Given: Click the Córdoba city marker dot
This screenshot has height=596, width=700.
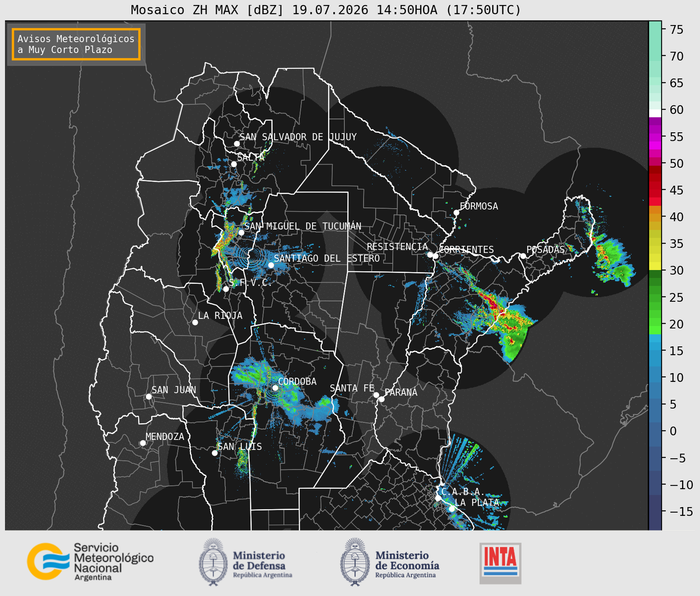Looking at the screenshot, I should pos(275,388).
